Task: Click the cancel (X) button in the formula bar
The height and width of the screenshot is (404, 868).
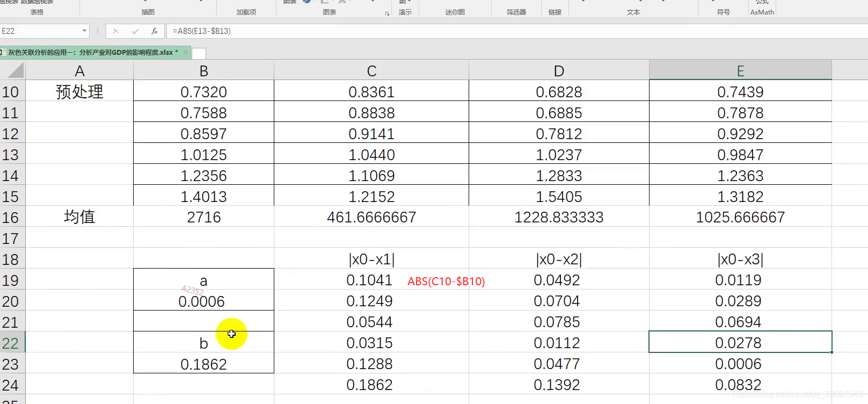Action: (x=115, y=31)
